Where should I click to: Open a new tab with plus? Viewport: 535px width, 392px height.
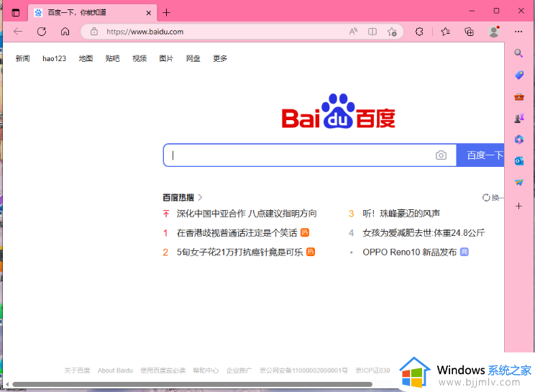166,13
